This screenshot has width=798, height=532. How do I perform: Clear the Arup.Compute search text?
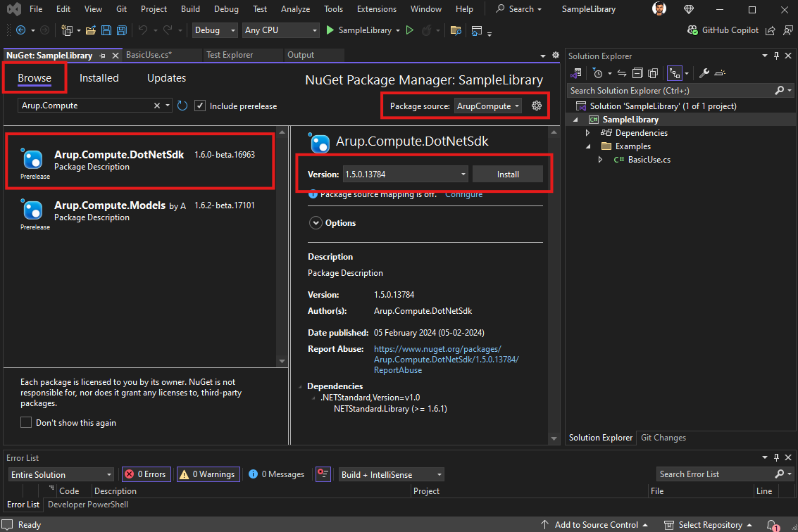click(x=157, y=106)
